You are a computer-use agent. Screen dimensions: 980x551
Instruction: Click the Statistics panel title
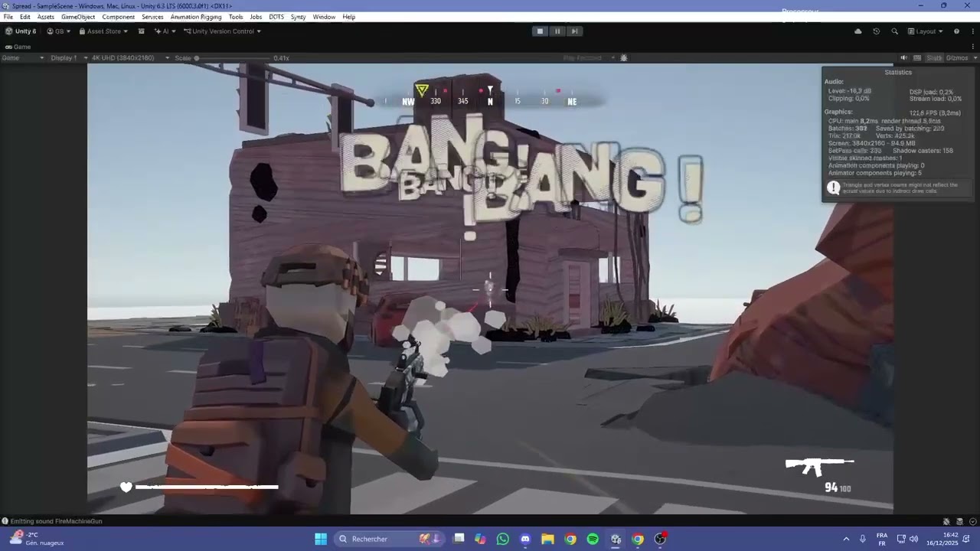(x=898, y=72)
